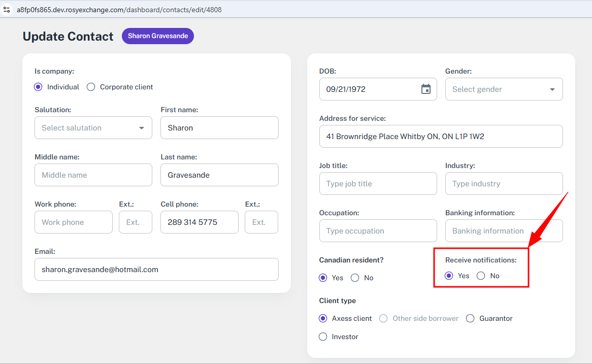
Task: Click into the Banking information field
Action: tap(504, 231)
